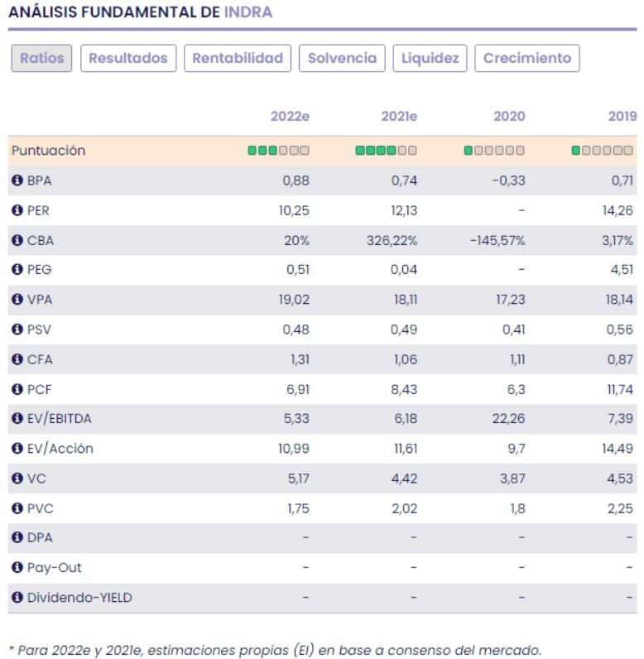Click the DPA info icon

click(16, 538)
